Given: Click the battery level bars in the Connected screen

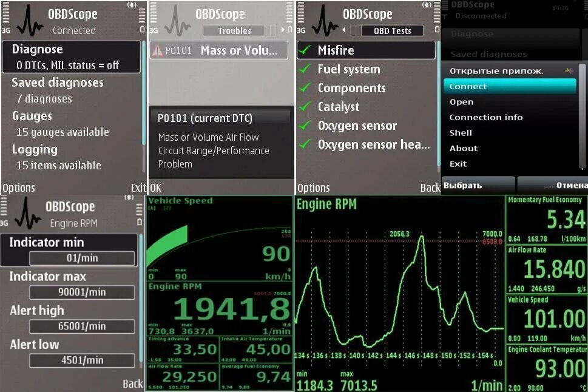Looking at the screenshot, I should click(142, 16).
